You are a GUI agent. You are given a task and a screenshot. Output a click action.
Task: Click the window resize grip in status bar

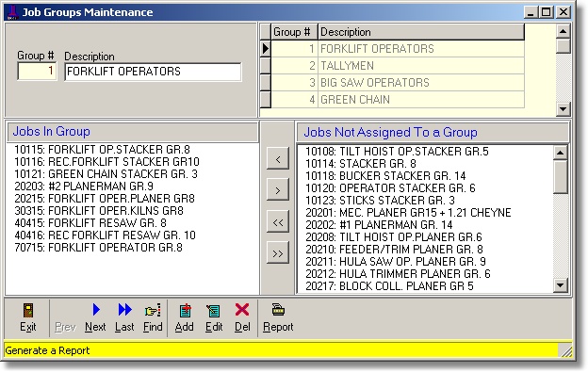point(565,351)
